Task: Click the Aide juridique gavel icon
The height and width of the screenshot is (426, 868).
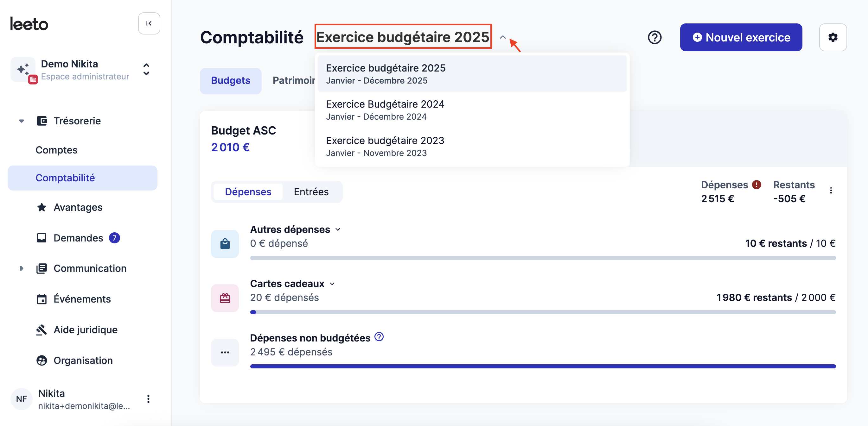Action: tap(42, 330)
